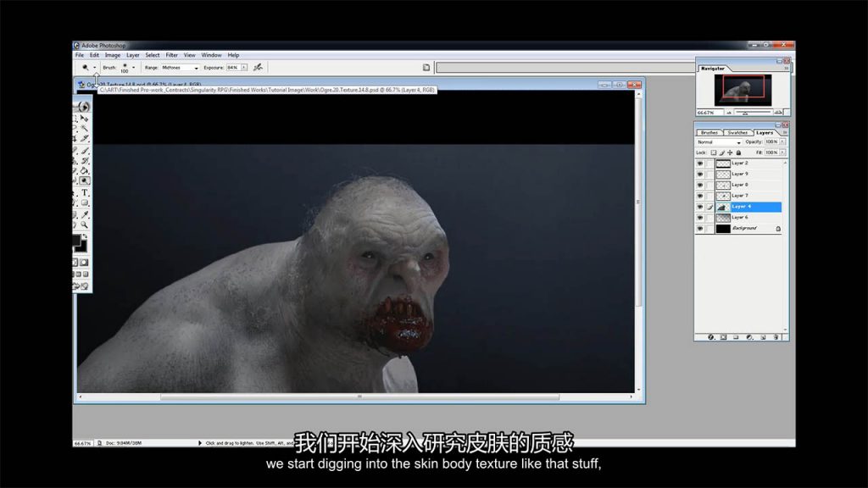Switch to the Swatches tab
868x488 pixels.
point(737,133)
